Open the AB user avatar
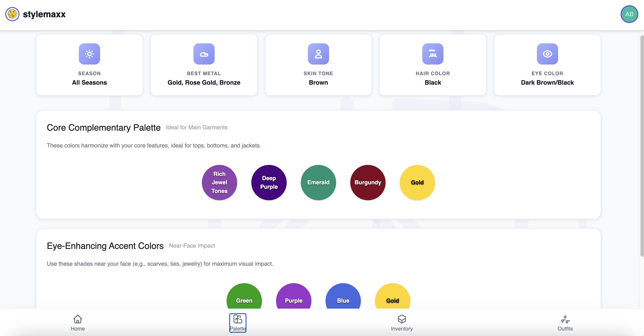644x336 pixels. (x=629, y=14)
